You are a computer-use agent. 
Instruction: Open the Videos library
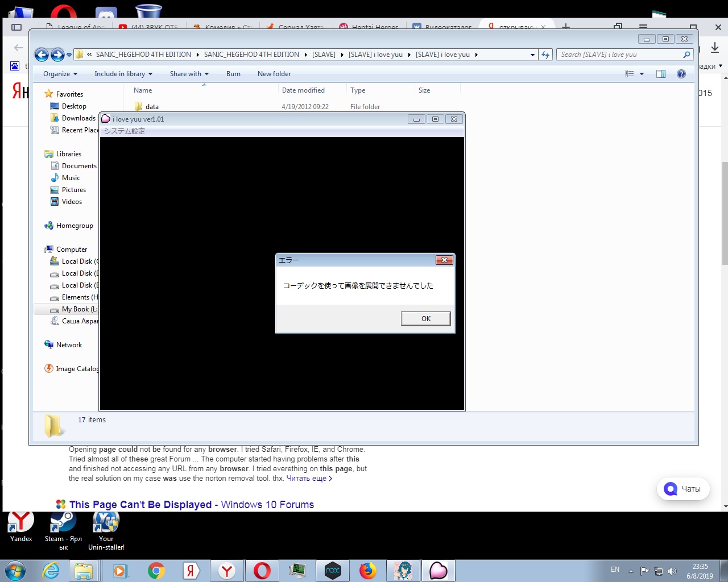[x=72, y=202]
